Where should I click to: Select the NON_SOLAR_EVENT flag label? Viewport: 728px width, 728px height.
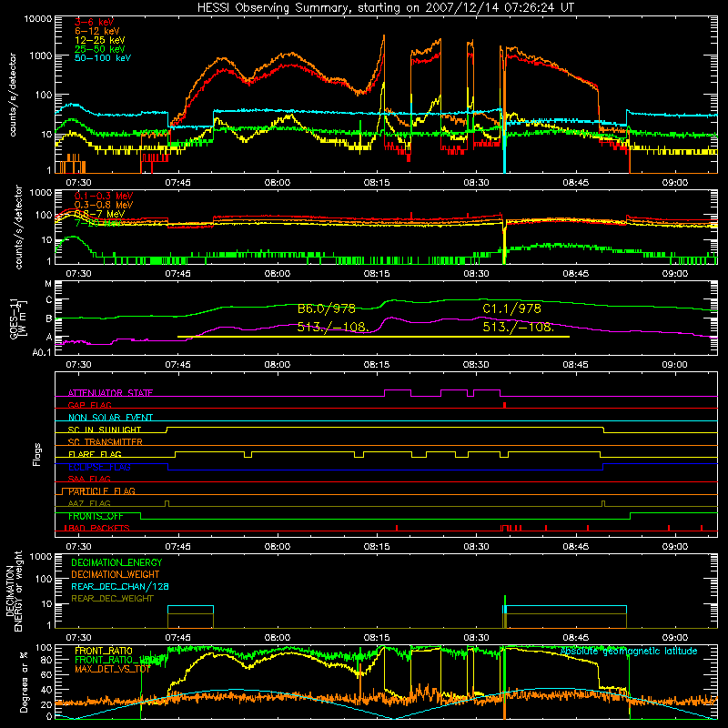[110, 418]
